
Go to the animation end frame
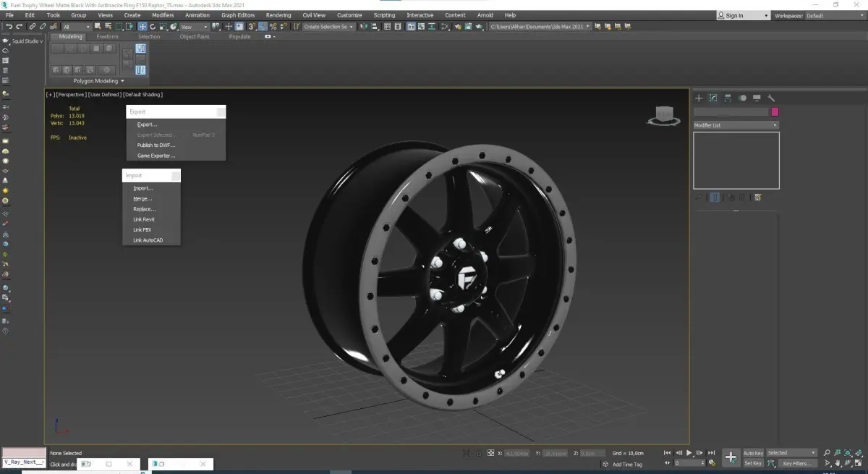(712, 453)
